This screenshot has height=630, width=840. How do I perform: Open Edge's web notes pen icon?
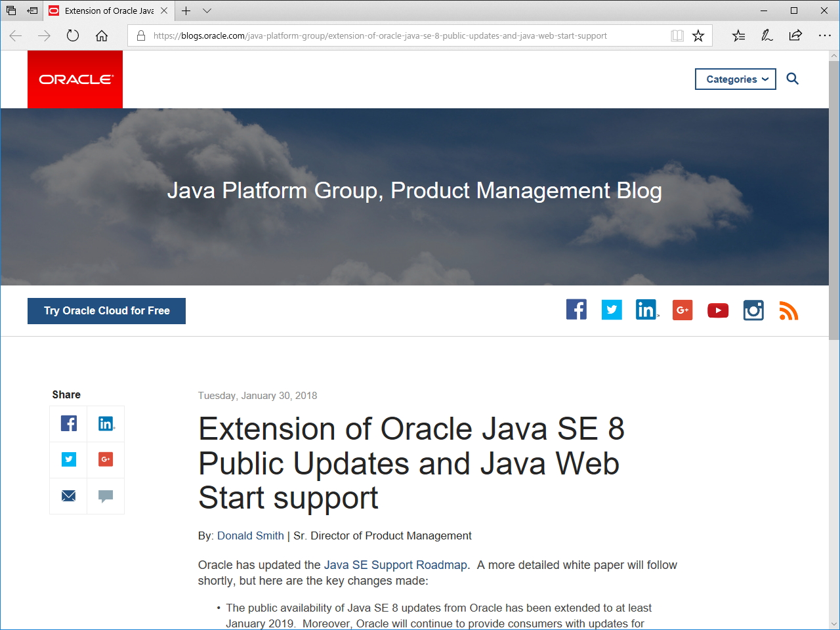[x=766, y=35]
